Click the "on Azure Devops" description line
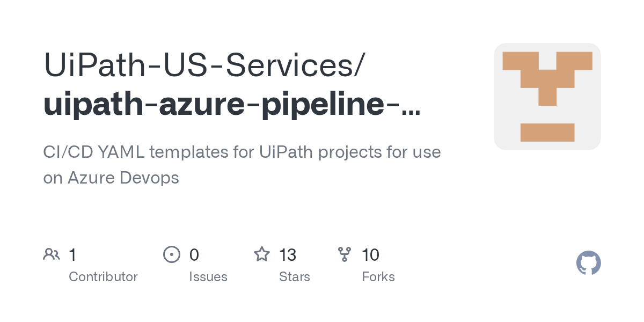 coord(111,178)
